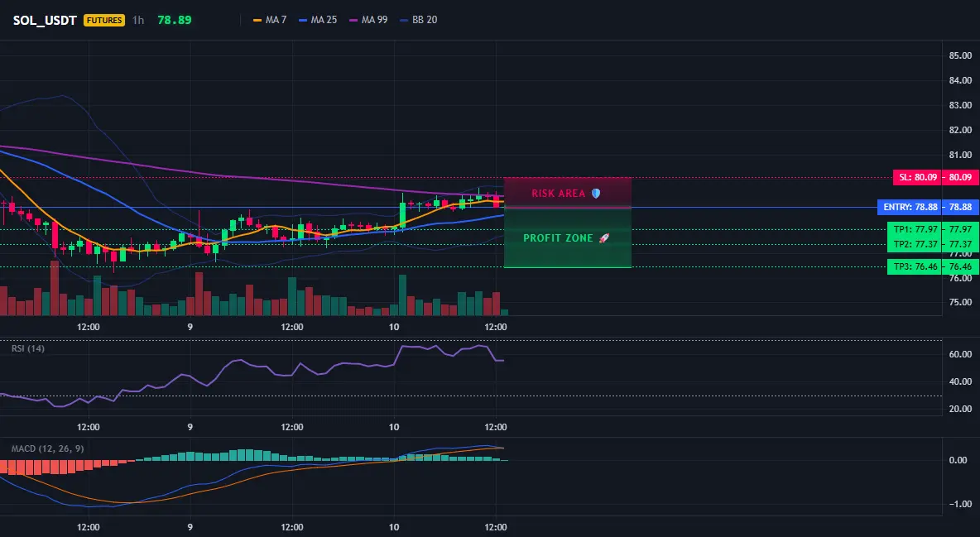Image resolution: width=980 pixels, height=537 pixels.
Task: Click the 81.00 price axis label
Action: tap(960, 155)
